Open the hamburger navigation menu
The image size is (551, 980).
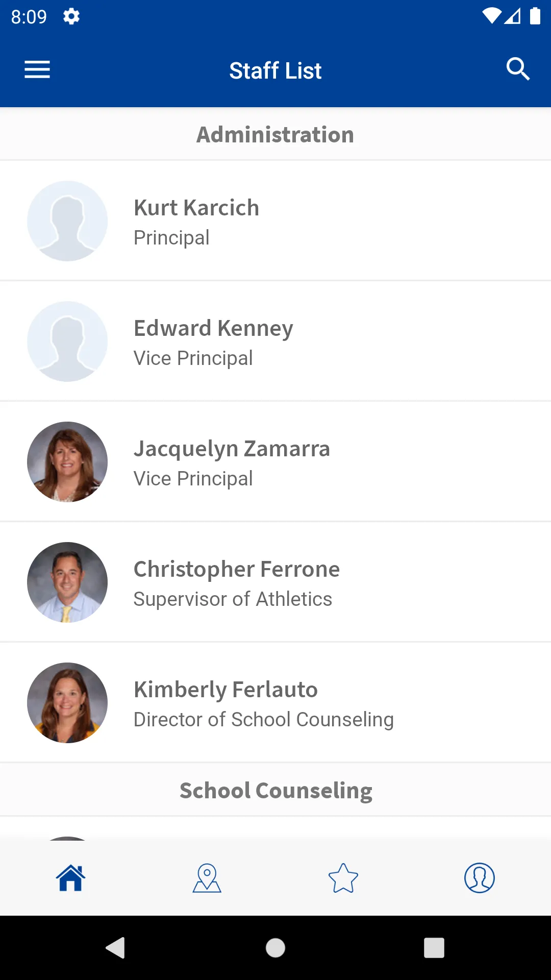point(37,69)
